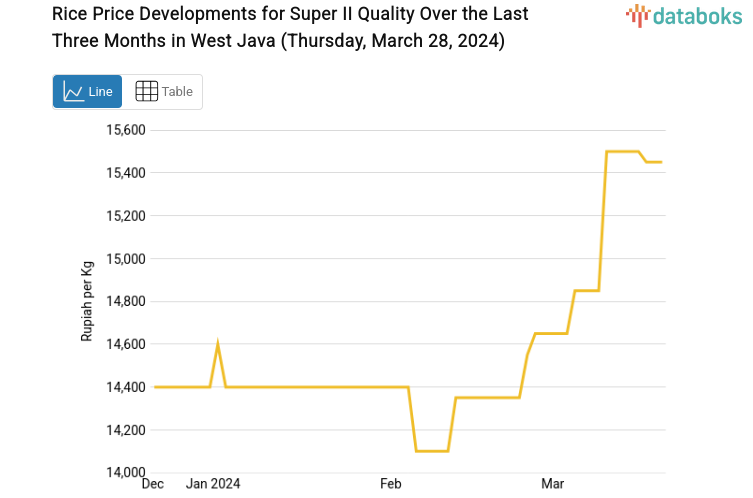Image resolution: width=753 pixels, height=498 pixels.
Task: Click the table grid icon
Action: pyautogui.click(x=146, y=92)
